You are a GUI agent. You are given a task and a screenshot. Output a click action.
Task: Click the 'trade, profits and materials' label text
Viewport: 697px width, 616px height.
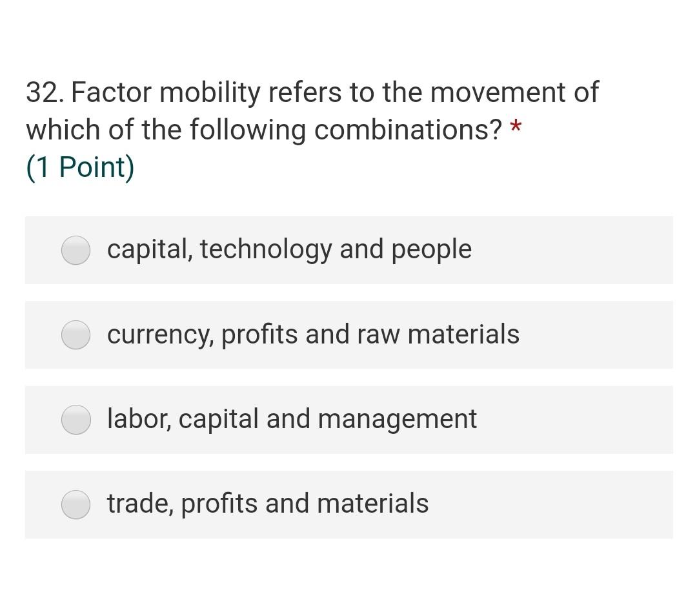268,504
